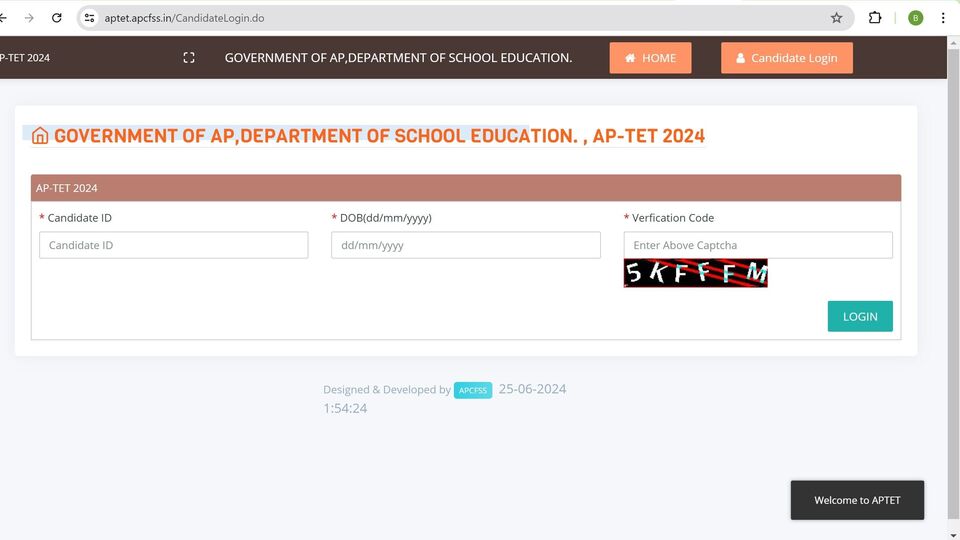Click the page heading AP-TET 2024 title
The image size is (960, 540).
[x=380, y=135]
